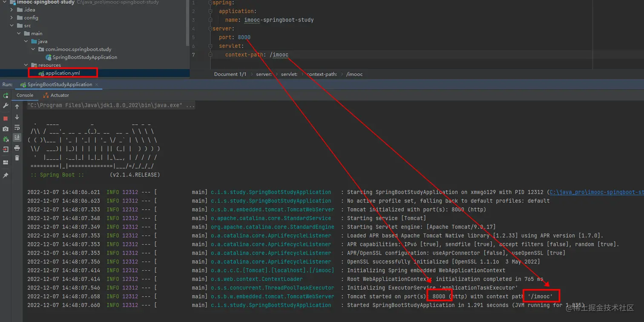Click 'name: imooc-springboot-study' line in editor
Screen dimensions: 644x322
click(269, 20)
